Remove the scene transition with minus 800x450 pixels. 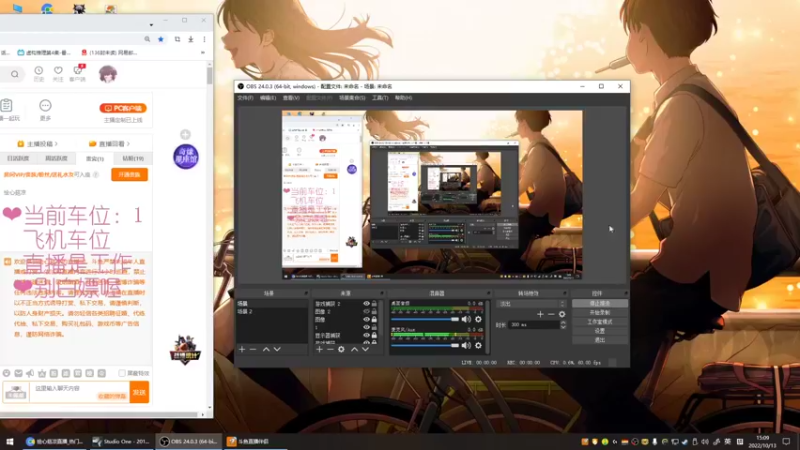(x=551, y=314)
